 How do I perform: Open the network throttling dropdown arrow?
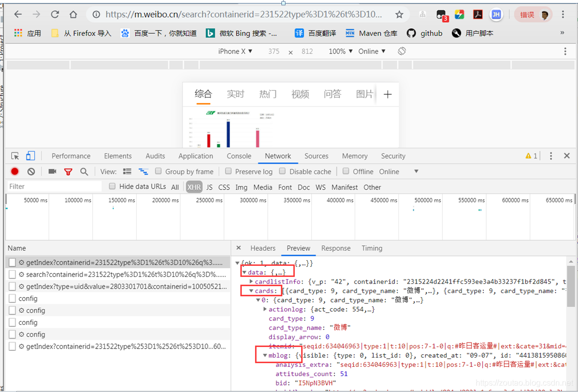coord(416,172)
